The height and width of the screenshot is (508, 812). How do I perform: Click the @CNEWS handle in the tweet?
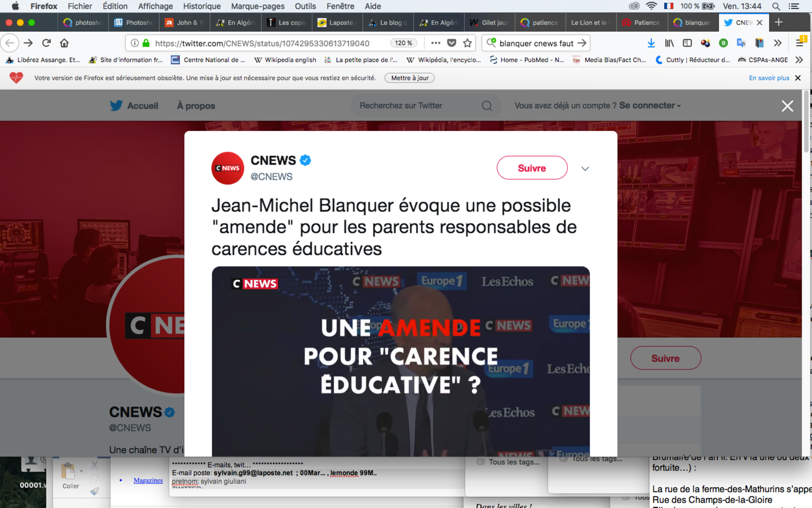click(271, 177)
